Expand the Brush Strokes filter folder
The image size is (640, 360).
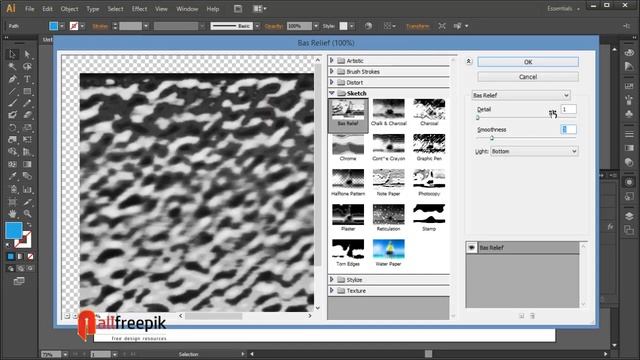pos(332,71)
